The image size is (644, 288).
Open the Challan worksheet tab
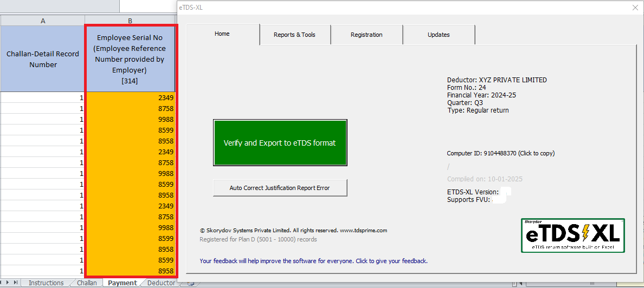coord(87,283)
